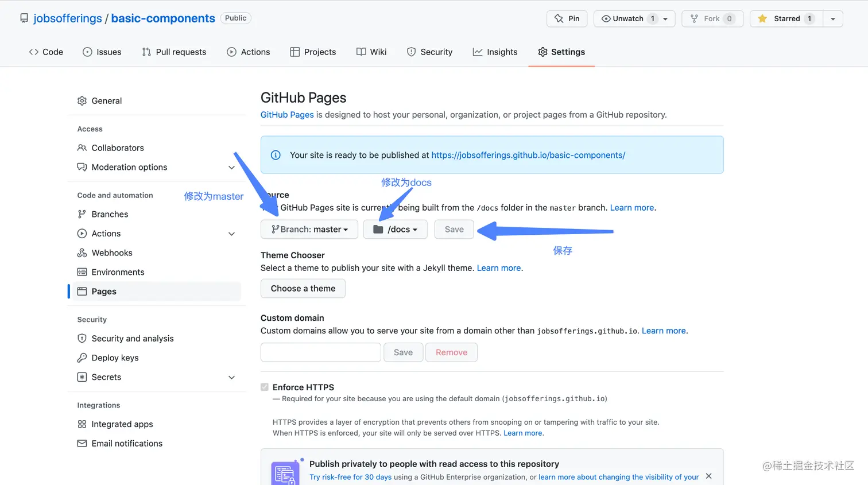Click Learn more under Enforce HTTPS
This screenshot has height=485, width=868.
click(x=523, y=433)
